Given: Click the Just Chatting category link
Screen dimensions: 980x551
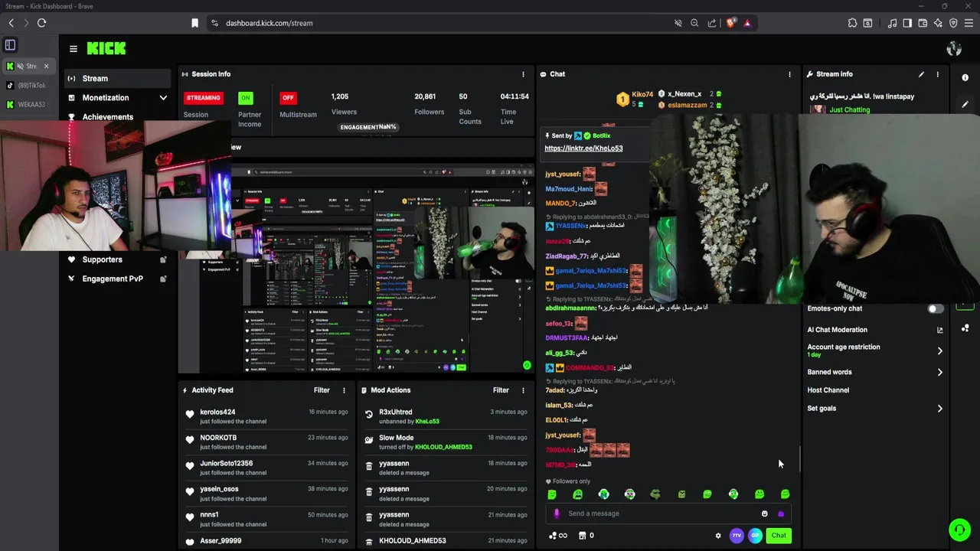Looking at the screenshot, I should (x=849, y=110).
